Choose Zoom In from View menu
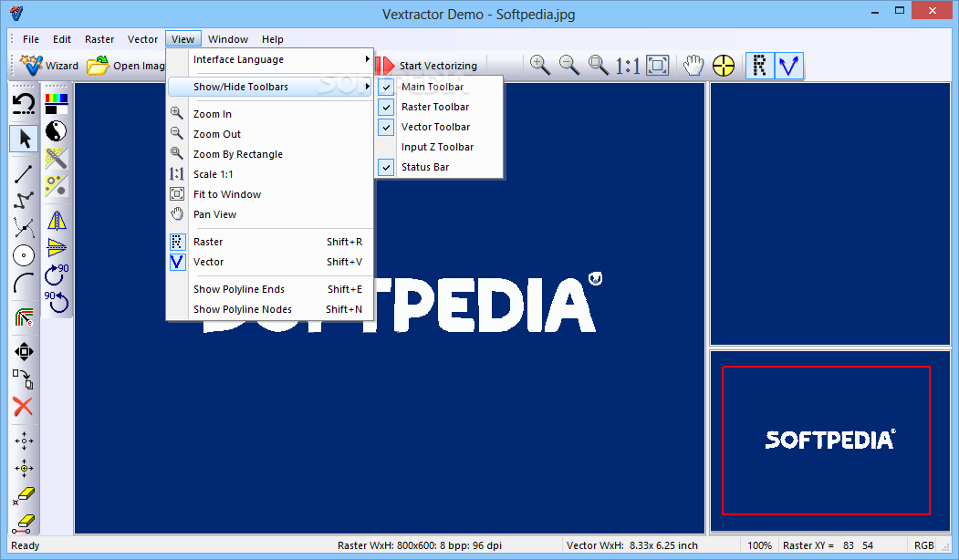 click(270, 114)
